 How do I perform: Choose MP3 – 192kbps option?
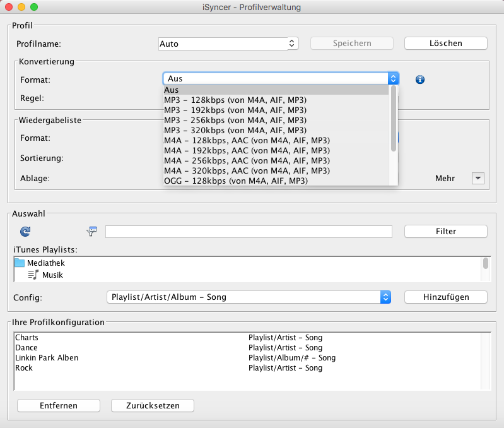pyautogui.click(x=276, y=110)
